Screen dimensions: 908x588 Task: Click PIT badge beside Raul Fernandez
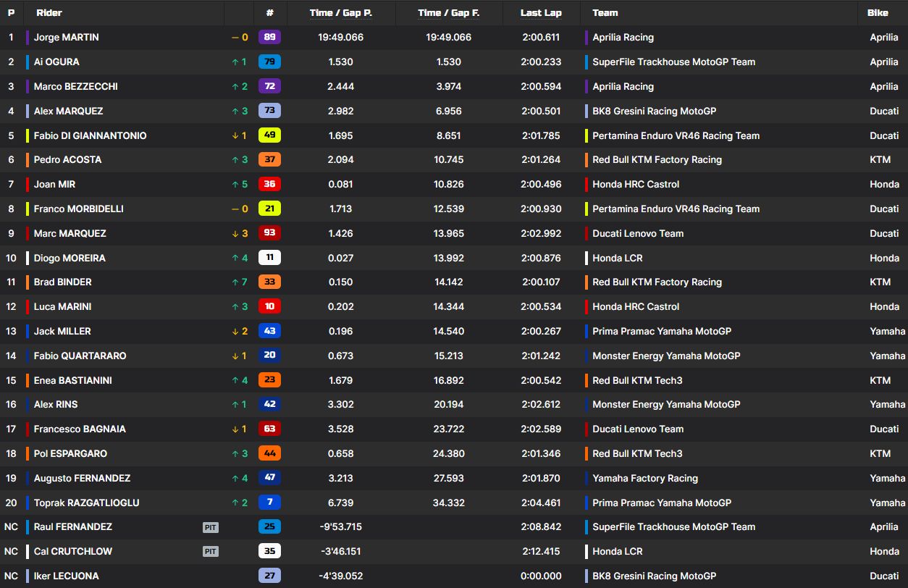(x=211, y=527)
